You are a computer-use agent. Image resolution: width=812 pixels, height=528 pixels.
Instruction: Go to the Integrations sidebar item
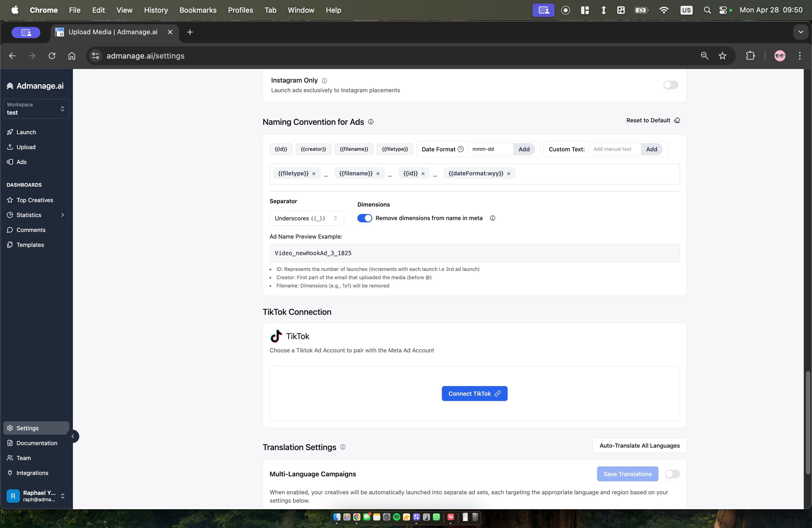click(x=32, y=473)
